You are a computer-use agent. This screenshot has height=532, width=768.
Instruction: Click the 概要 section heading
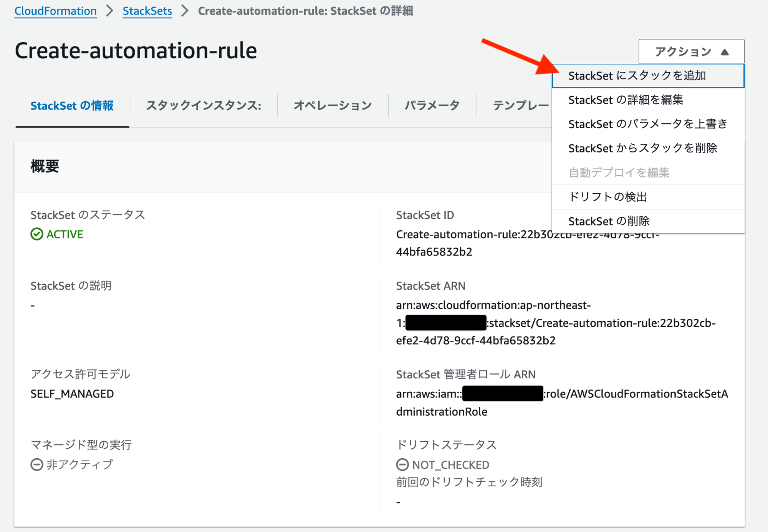coord(45,166)
